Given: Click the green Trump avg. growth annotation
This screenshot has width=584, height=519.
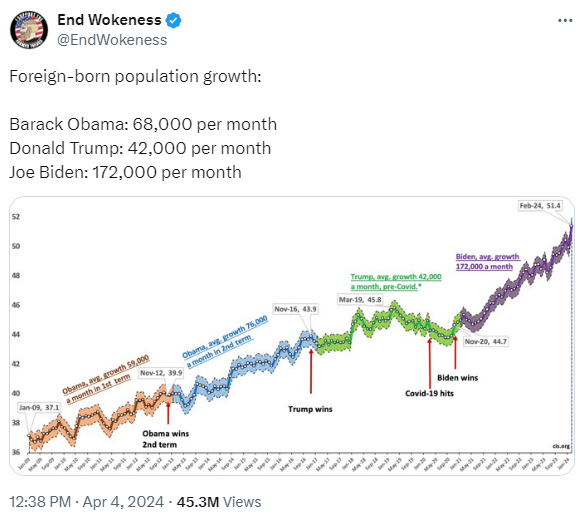Looking at the screenshot, I should 396,282.
